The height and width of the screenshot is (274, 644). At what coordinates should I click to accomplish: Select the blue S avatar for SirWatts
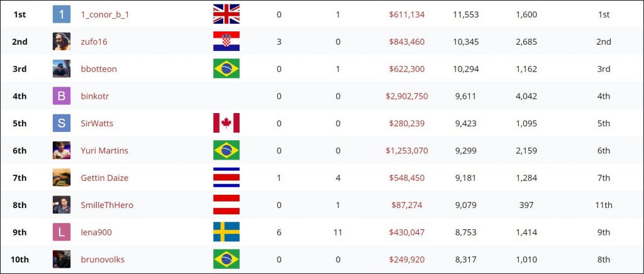(62, 123)
